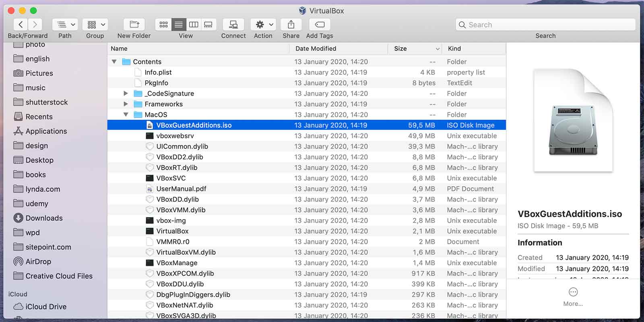Sort by the Name column header
This screenshot has width=644, height=322.
(198, 48)
